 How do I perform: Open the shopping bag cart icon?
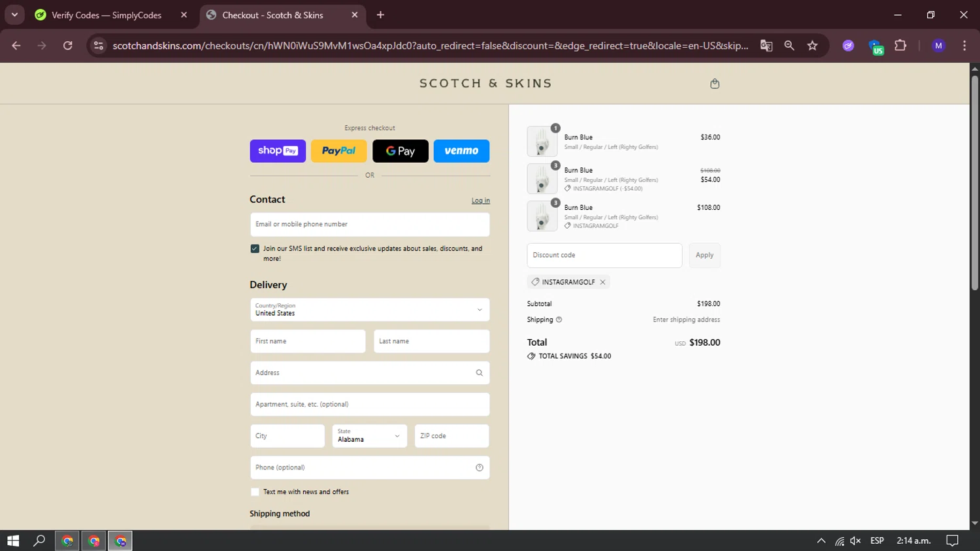click(715, 84)
